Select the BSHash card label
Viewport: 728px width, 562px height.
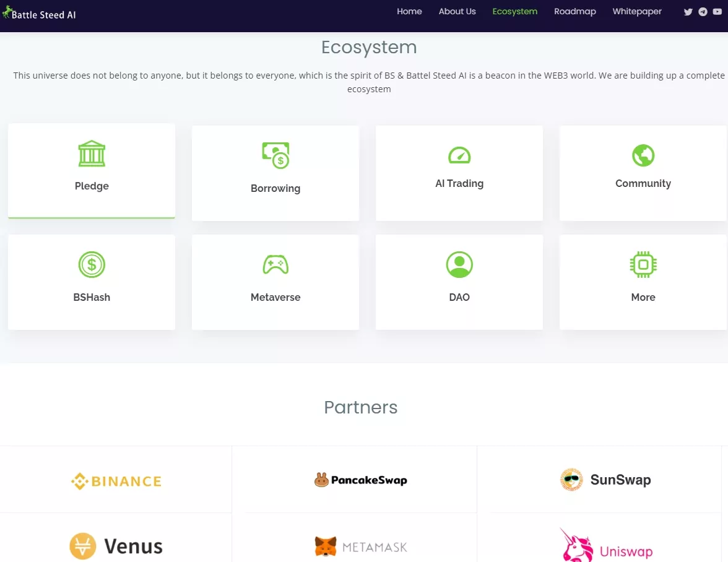[92, 297]
